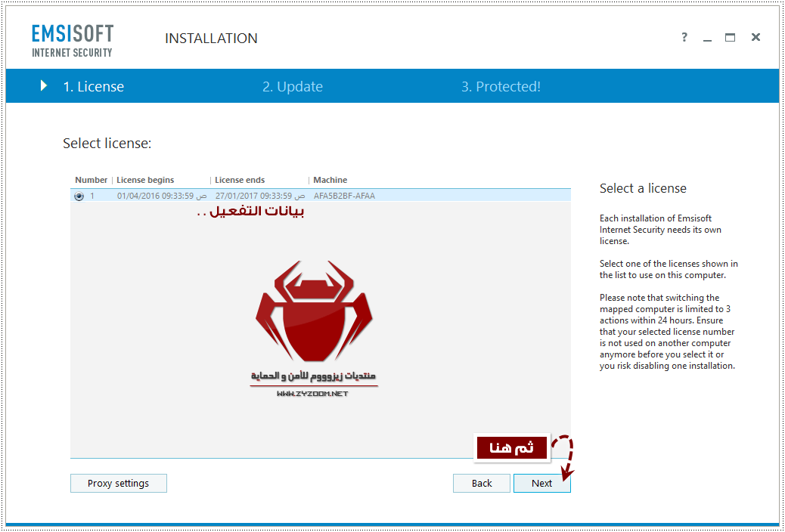Sort by Machine column header
Viewport: 785px width, 532px height.
click(330, 180)
